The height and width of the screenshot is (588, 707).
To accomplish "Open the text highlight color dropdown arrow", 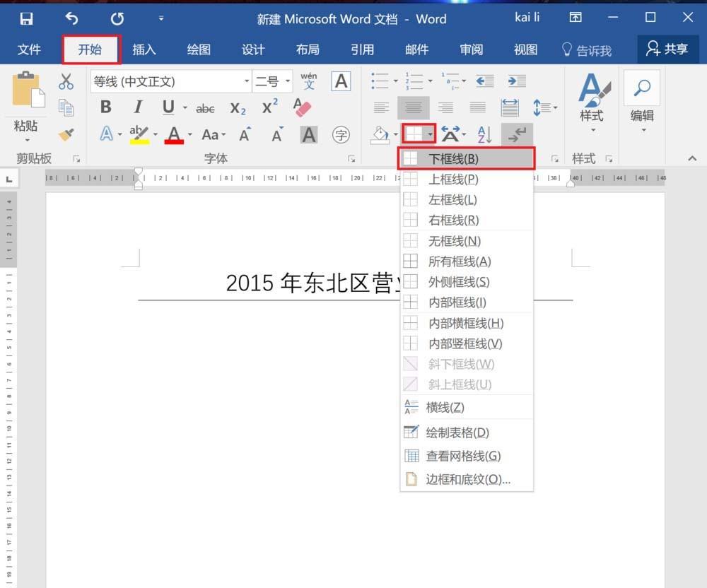I will click(x=156, y=134).
